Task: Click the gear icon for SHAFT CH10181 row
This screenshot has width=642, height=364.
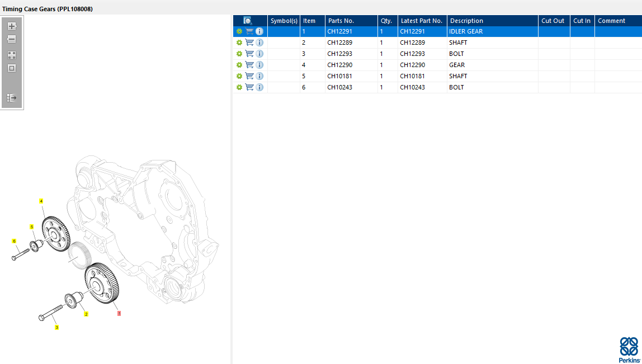Action: [x=239, y=75]
